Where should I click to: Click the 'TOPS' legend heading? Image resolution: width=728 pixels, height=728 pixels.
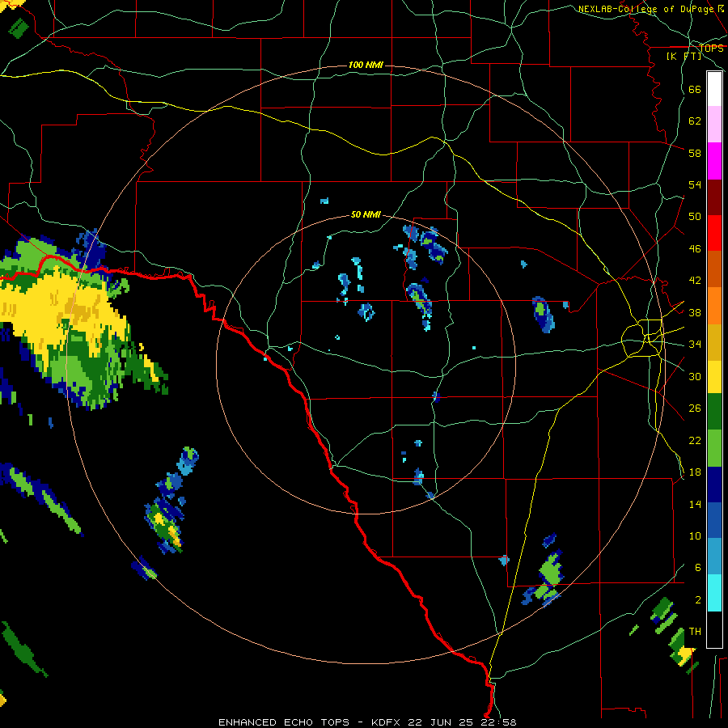click(x=711, y=48)
